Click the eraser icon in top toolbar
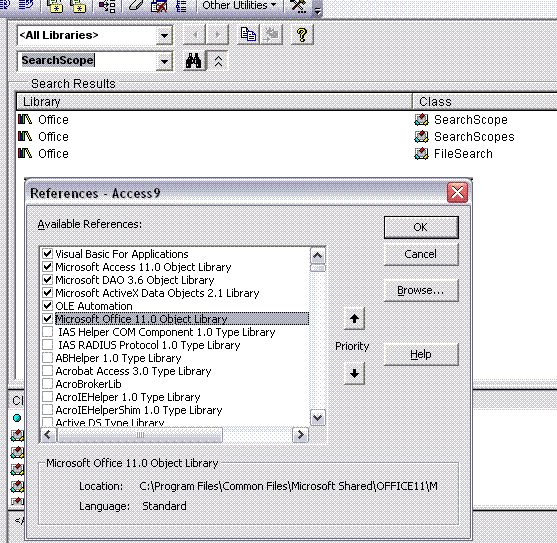The image size is (557, 543). [135, 6]
